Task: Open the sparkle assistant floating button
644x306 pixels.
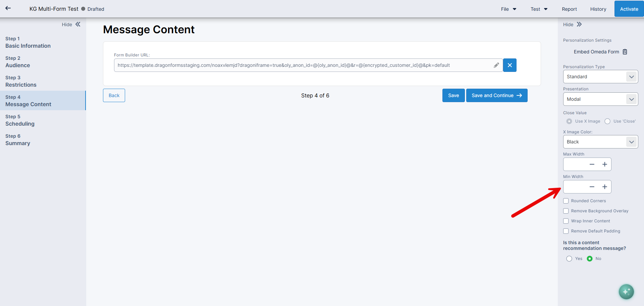Action: coord(626,292)
